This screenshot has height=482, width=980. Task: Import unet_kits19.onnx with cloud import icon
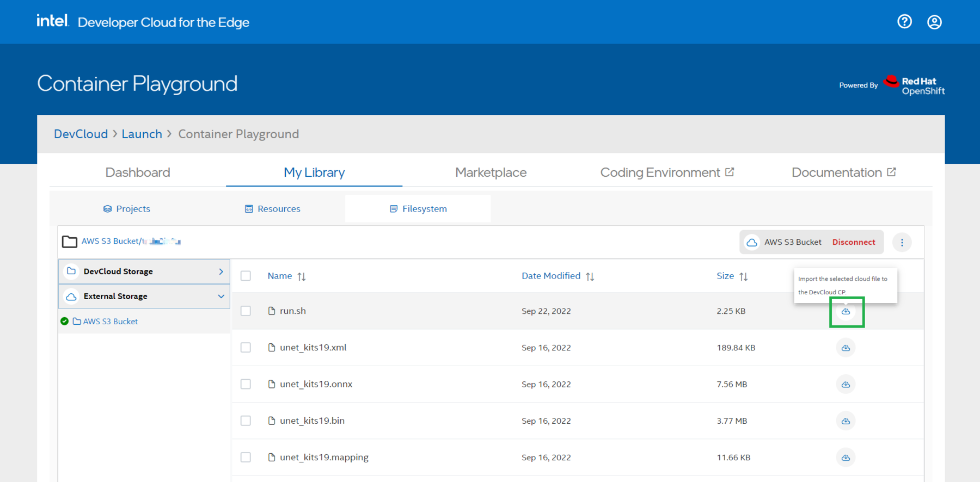(846, 385)
